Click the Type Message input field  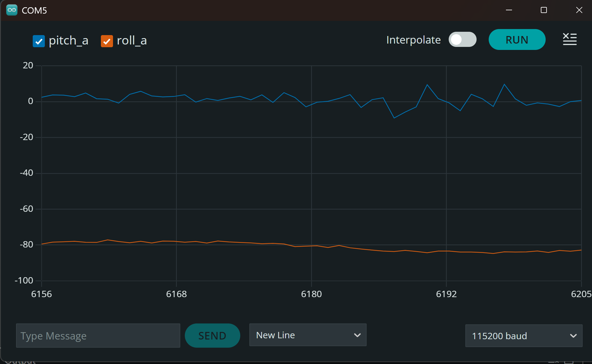point(98,336)
